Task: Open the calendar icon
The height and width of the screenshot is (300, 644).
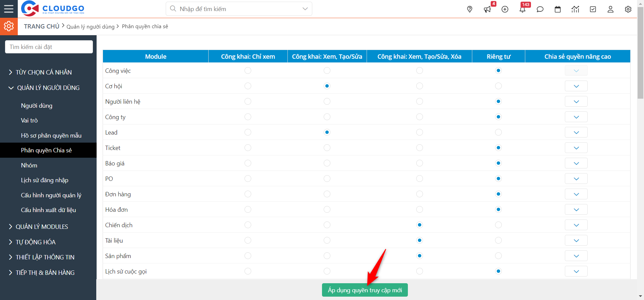Action: pyautogui.click(x=558, y=9)
